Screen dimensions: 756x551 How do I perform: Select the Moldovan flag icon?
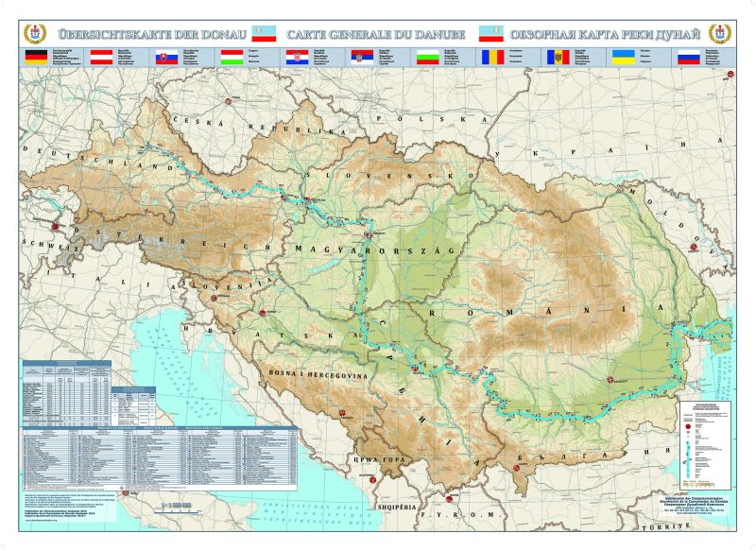pos(558,58)
